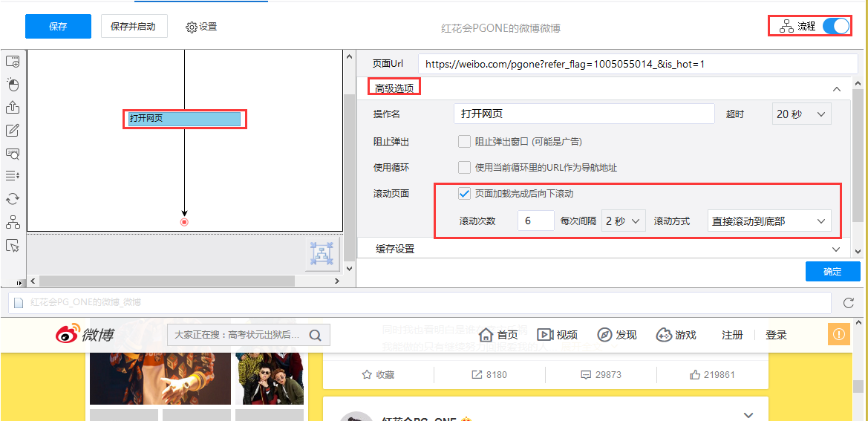Click the small expand arrow at sidebar bottom
868x421 pixels.
pyautogui.click(x=20, y=283)
